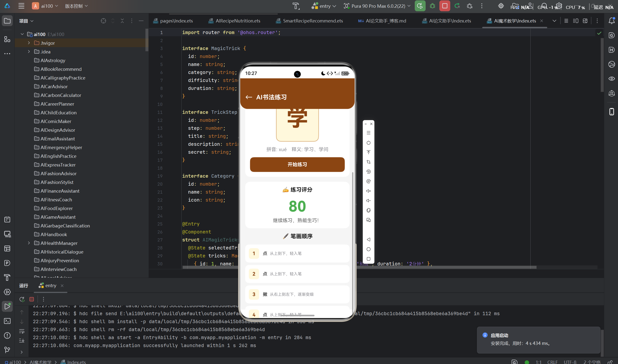This screenshot has width=618, height=364.
Task: Click the emulator power button
Action: (368, 143)
